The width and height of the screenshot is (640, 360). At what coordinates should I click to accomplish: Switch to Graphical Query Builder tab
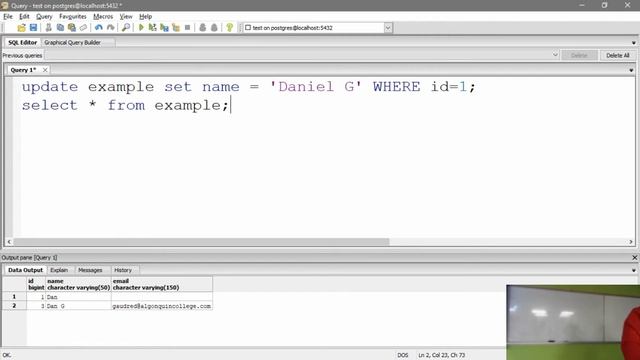73,42
